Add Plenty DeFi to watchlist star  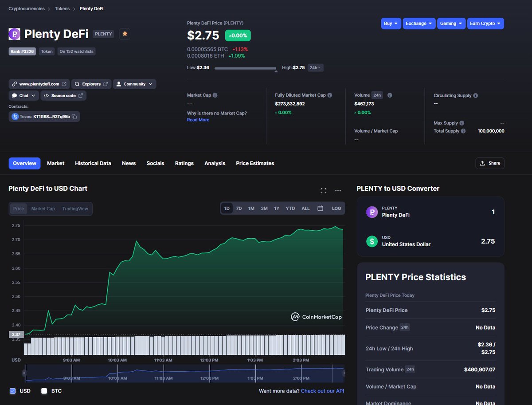point(125,34)
